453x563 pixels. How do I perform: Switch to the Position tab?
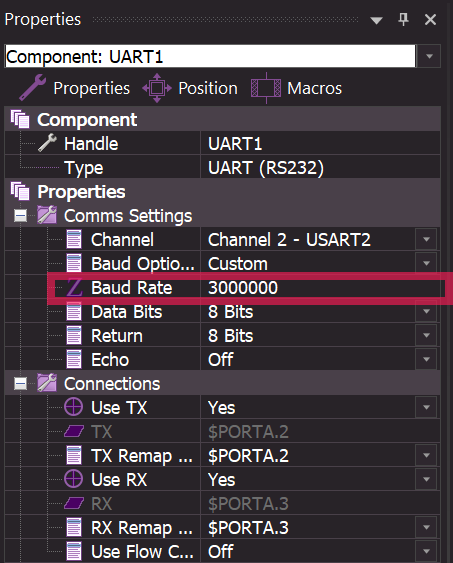[208, 88]
